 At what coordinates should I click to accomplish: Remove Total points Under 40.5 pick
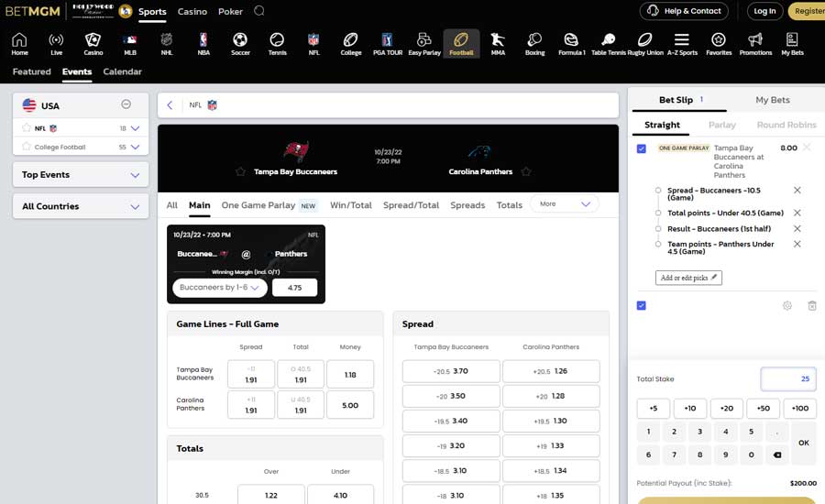(797, 214)
